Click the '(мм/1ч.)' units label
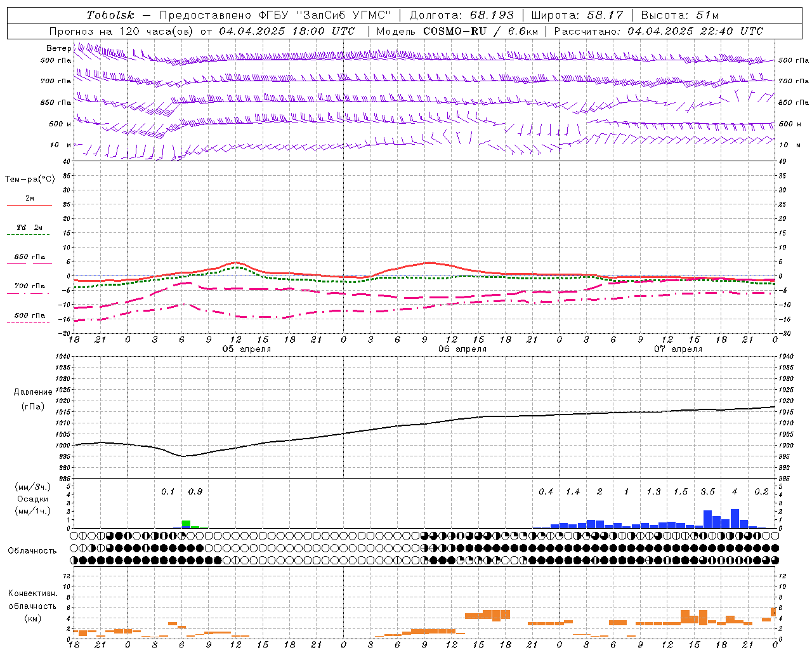 [33, 511]
